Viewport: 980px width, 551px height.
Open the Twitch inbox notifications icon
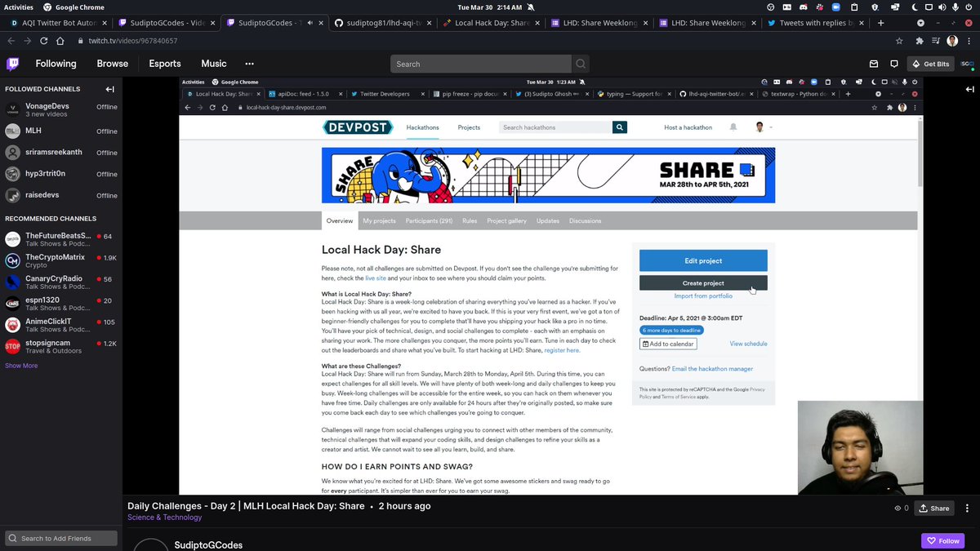coord(874,64)
